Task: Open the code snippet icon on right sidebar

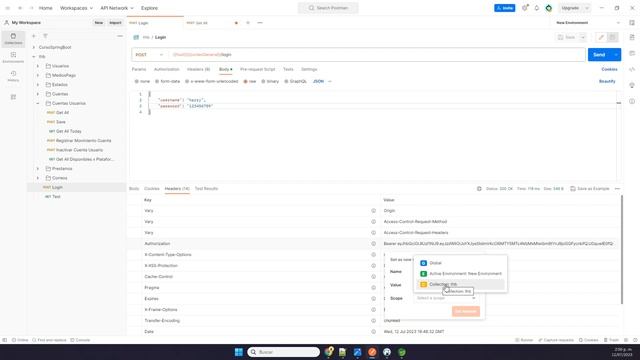Action: [x=632, y=69]
